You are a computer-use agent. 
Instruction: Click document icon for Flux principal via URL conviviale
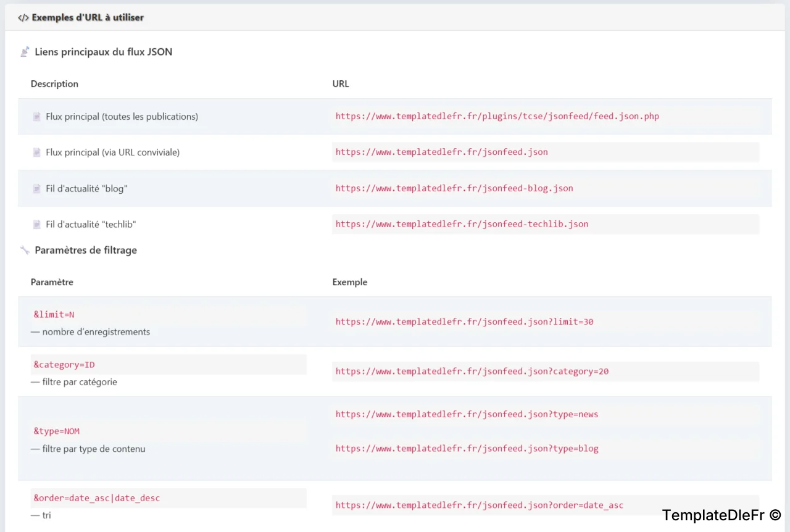(x=37, y=152)
